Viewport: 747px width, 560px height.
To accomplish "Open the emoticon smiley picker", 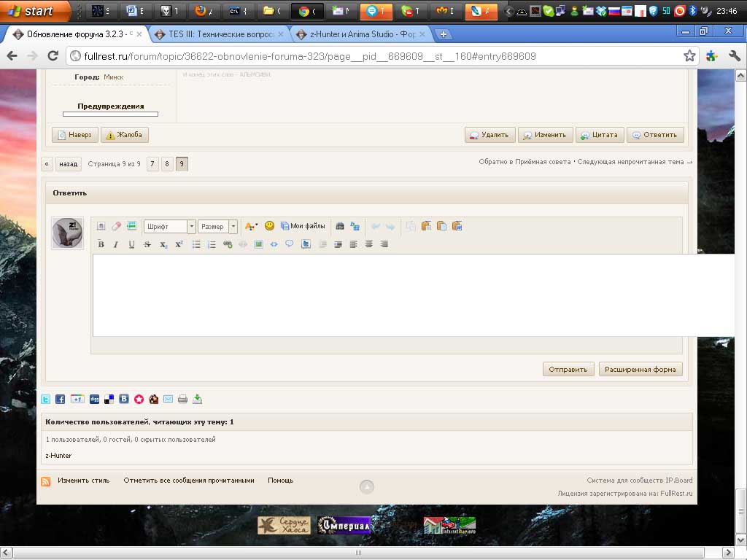I will 269,226.
